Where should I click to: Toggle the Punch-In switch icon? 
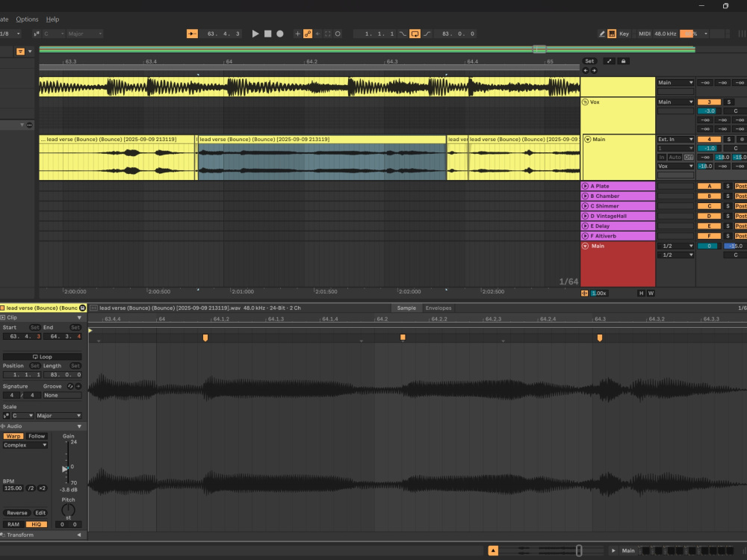tap(403, 34)
